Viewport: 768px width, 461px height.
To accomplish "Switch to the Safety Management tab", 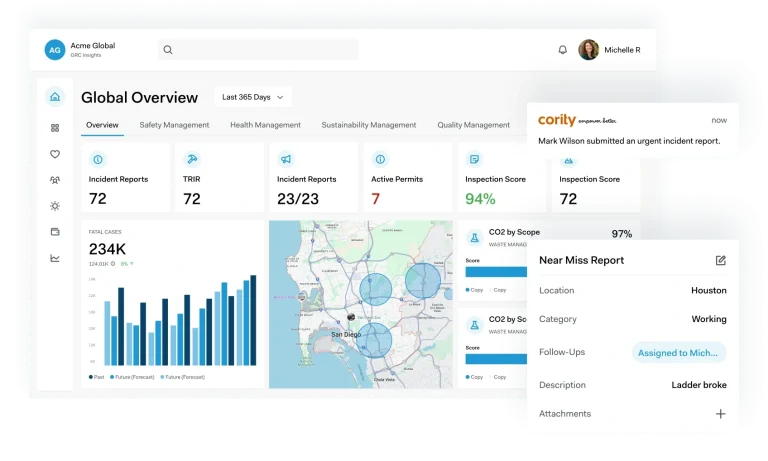I will coord(174,125).
